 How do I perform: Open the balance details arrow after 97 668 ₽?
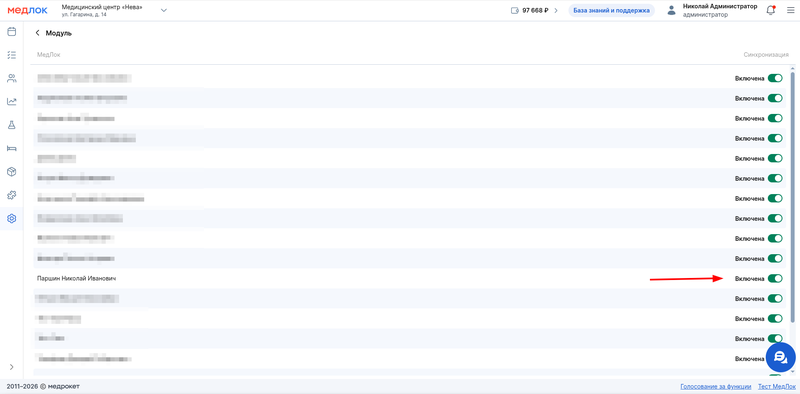tap(556, 11)
